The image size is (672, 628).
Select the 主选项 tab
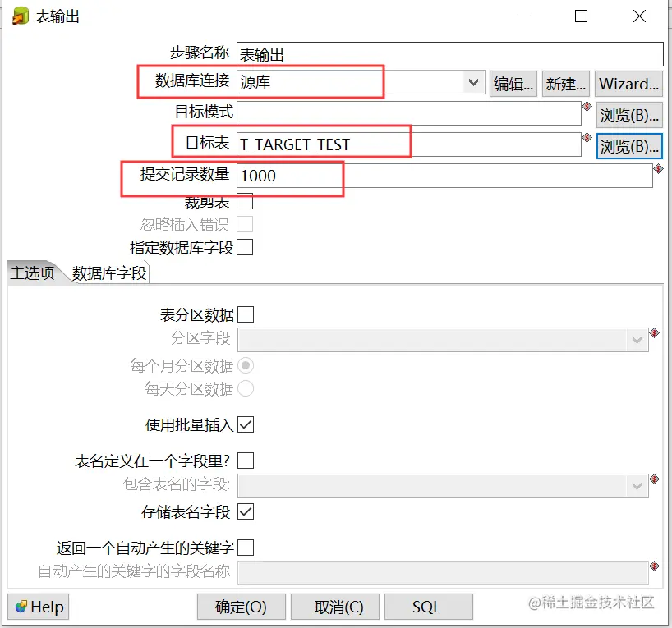[33, 273]
